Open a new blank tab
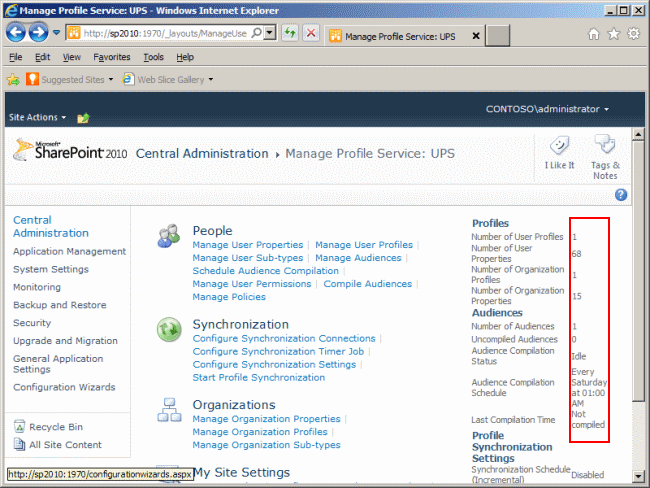Screen dimensions: 650x488 click(497, 36)
